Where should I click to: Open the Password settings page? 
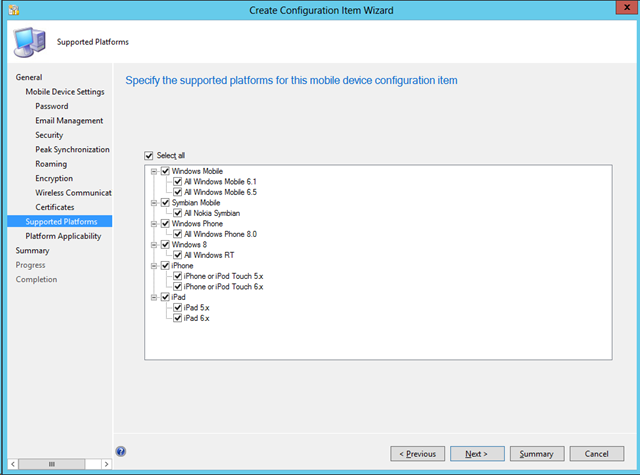pyautogui.click(x=52, y=106)
